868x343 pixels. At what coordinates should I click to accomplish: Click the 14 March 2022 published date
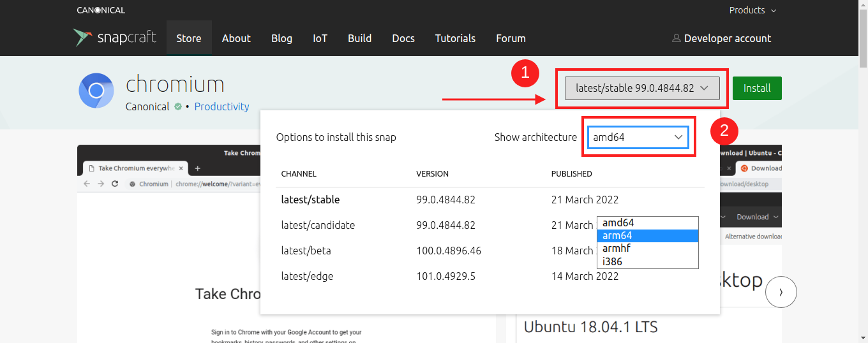[585, 276]
